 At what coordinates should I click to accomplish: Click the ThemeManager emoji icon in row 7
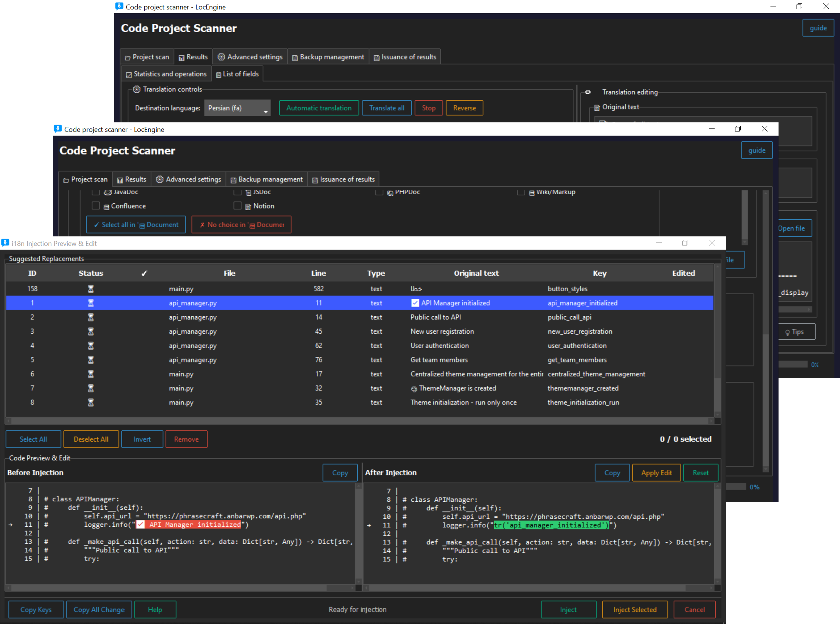[x=414, y=389]
